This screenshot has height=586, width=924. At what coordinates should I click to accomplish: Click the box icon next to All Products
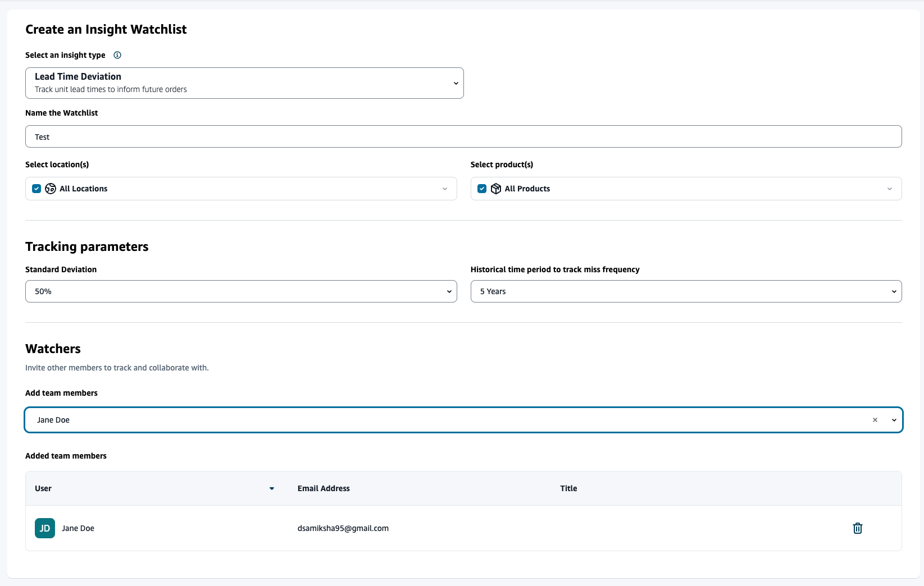pyautogui.click(x=495, y=189)
